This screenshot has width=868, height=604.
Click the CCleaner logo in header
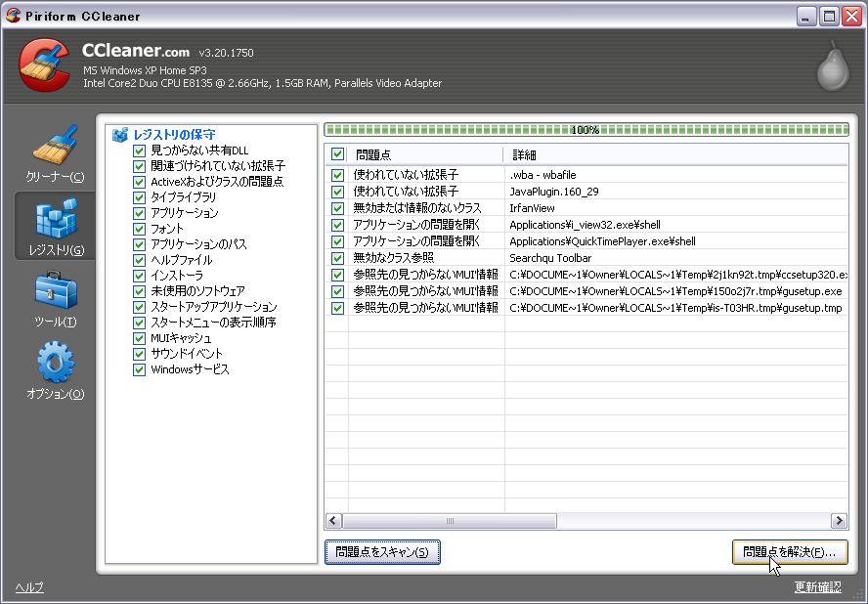(44, 65)
